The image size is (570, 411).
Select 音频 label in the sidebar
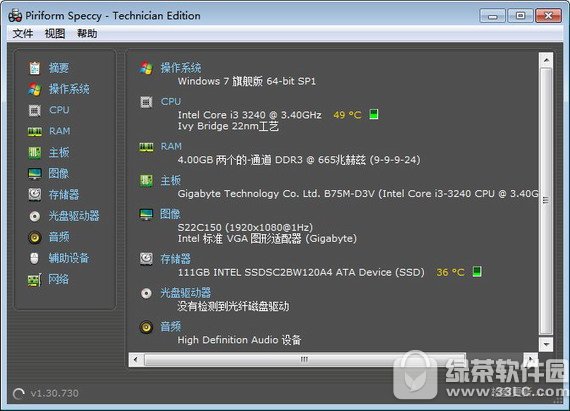point(59,237)
